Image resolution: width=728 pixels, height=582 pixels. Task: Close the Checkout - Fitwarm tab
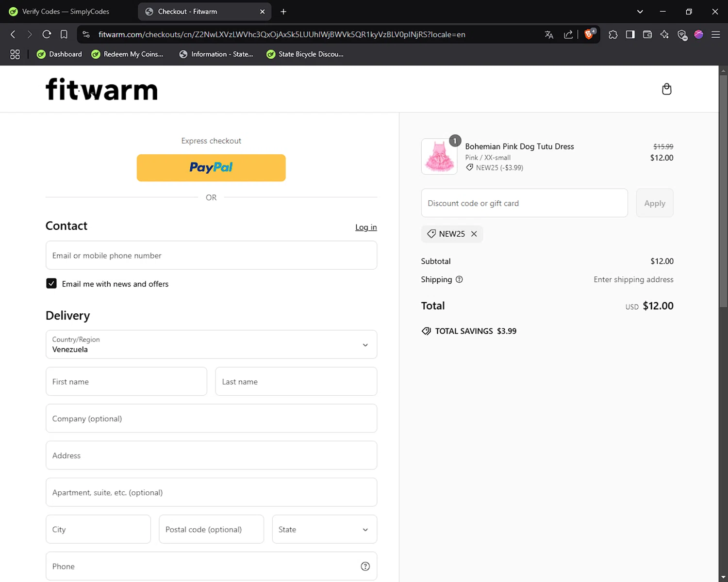(263, 12)
